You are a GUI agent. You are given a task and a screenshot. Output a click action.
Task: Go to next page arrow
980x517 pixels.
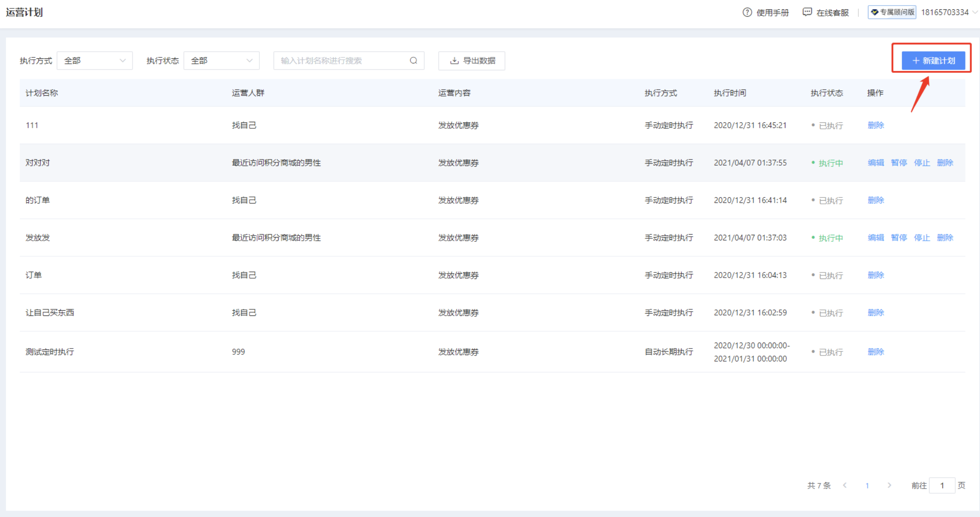click(x=889, y=485)
